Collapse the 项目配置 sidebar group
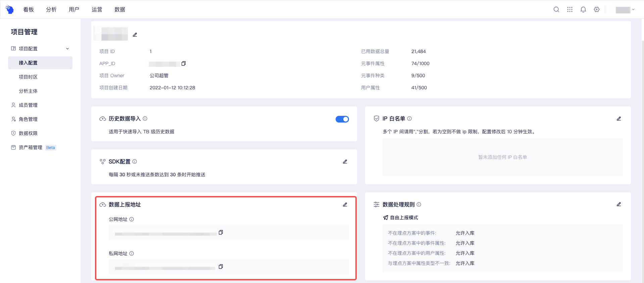Image resolution: width=644 pixels, height=283 pixels. click(67, 49)
